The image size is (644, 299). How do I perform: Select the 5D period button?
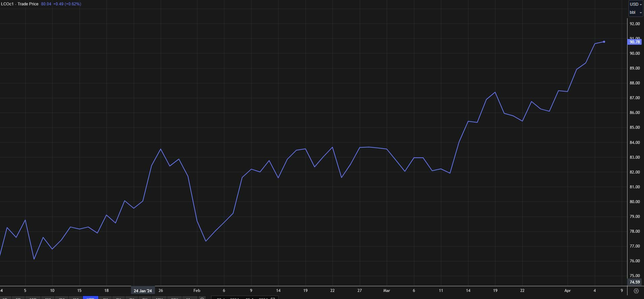pyautogui.click(x=19, y=298)
